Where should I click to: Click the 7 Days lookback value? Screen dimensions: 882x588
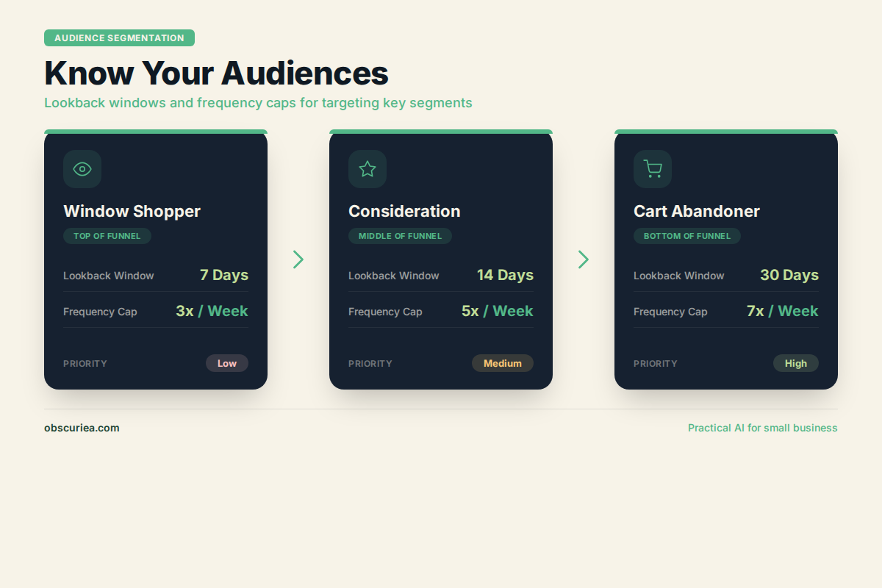pyautogui.click(x=224, y=275)
